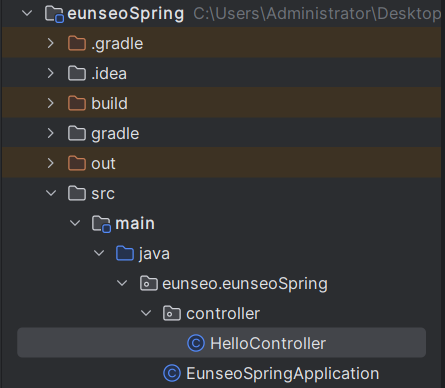Collapse the java folder chevron

pyautogui.click(x=99, y=253)
